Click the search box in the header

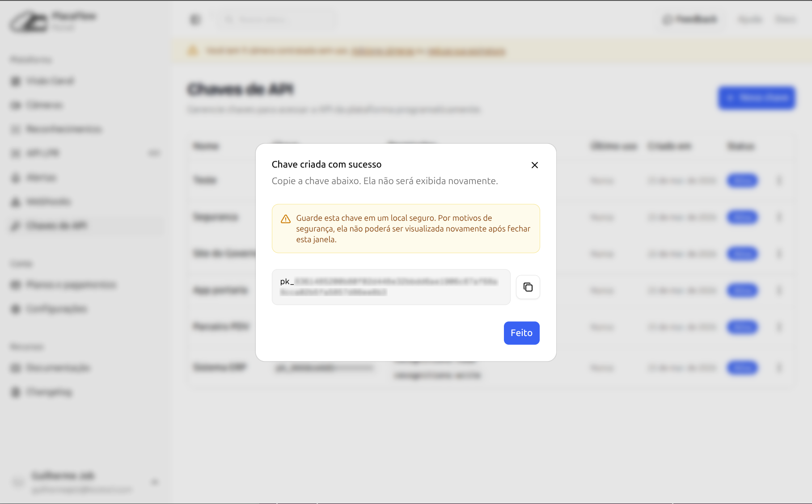tap(277, 20)
